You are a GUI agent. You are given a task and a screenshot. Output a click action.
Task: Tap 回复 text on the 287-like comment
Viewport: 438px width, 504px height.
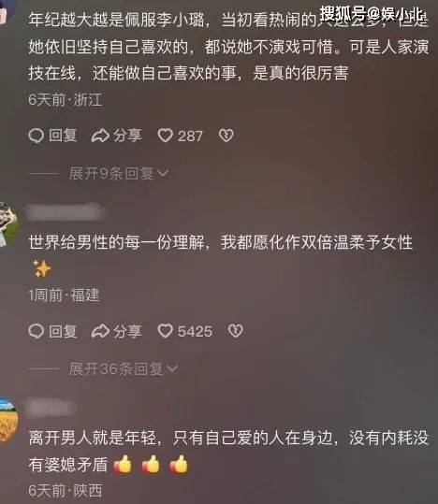63,136
